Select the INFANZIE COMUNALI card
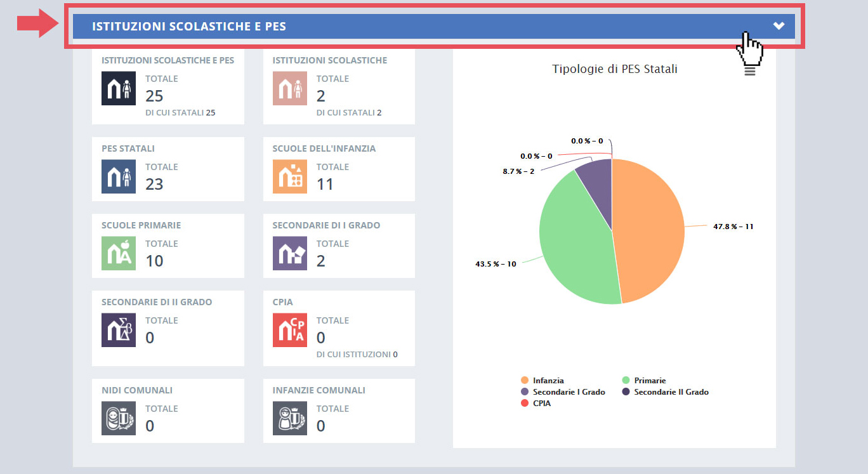This screenshot has width=868, height=474. pos(339,411)
